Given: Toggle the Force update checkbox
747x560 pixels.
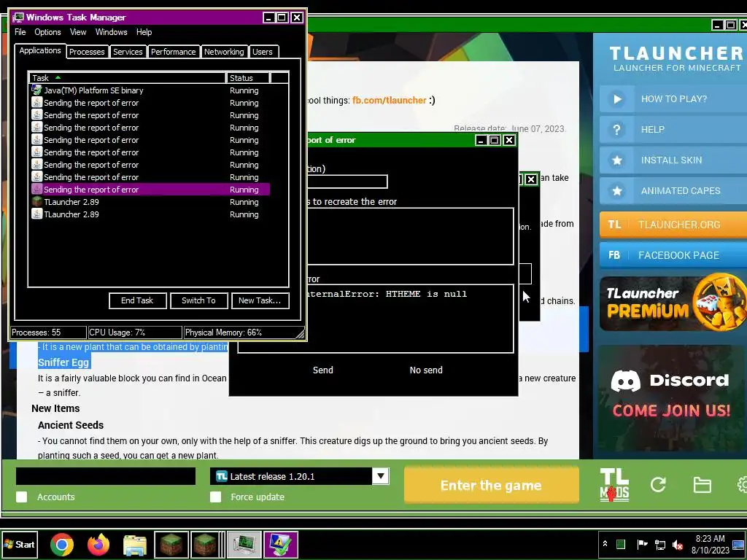Looking at the screenshot, I should [215, 497].
